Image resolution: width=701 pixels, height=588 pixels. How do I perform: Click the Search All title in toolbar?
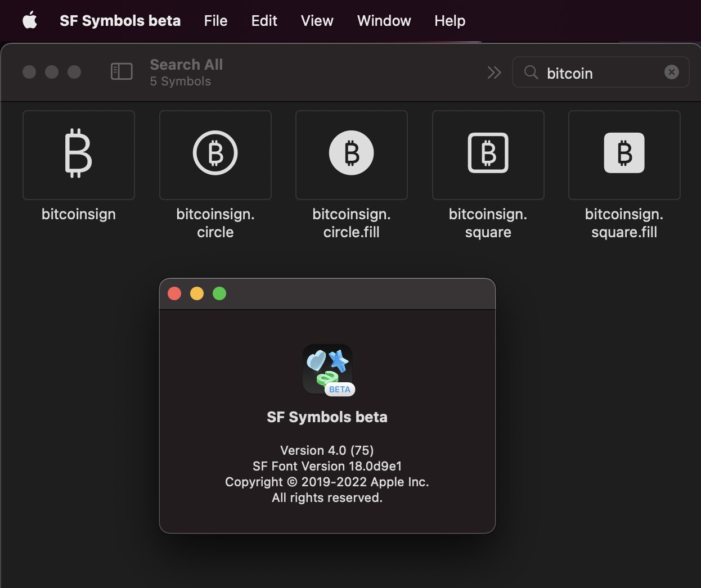[186, 65]
